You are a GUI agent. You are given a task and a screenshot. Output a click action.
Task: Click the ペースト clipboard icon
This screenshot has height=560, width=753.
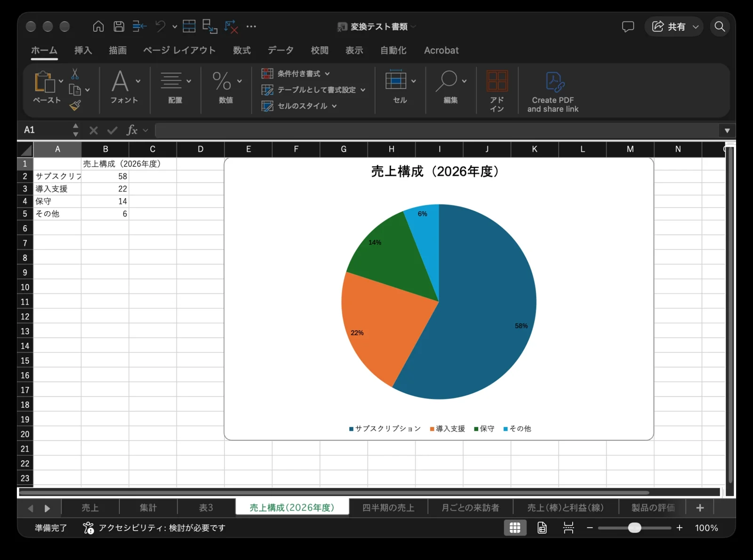pyautogui.click(x=44, y=82)
